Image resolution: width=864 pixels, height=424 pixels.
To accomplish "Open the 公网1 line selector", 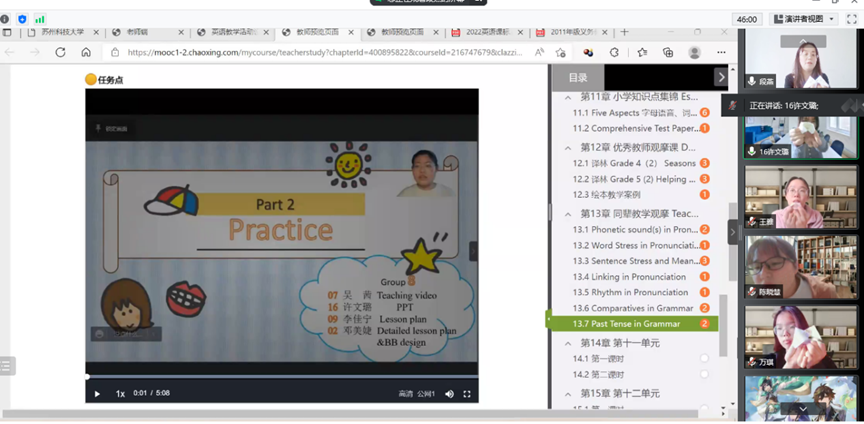I will tap(426, 394).
